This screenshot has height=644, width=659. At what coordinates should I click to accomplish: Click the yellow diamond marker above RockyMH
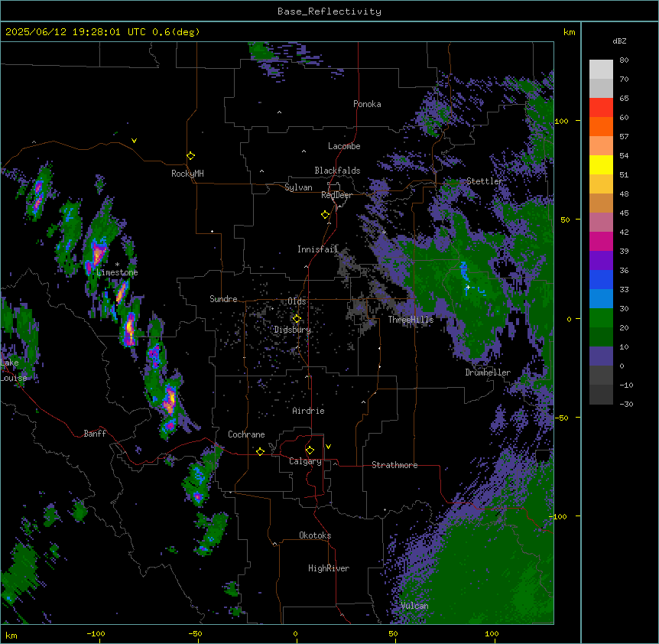pos(191,156)
